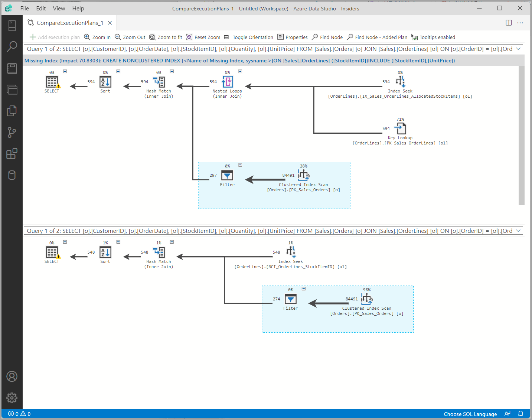532x420 pixels.
Task: Select the Key Lookup node icon
Action: [x=400, y=128]
